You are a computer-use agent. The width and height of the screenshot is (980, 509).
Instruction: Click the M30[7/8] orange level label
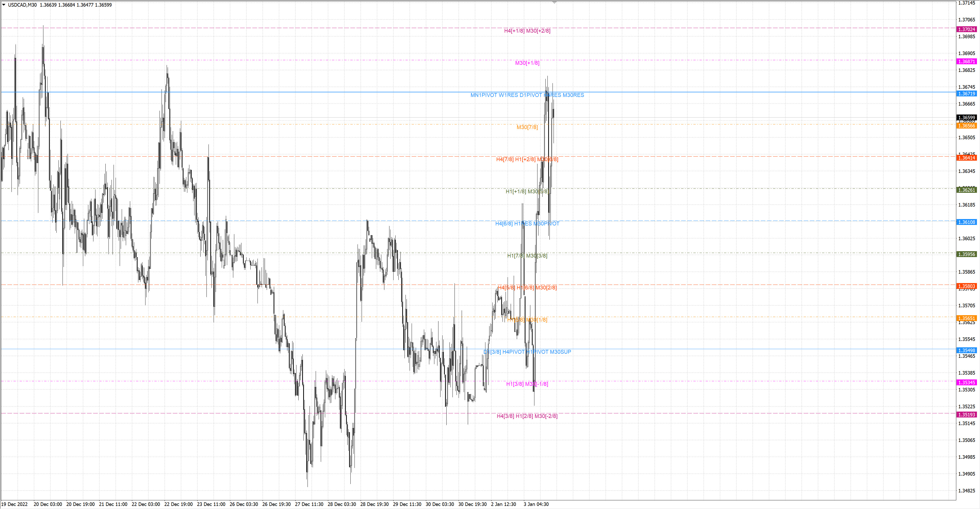click(x=527, y=127)
